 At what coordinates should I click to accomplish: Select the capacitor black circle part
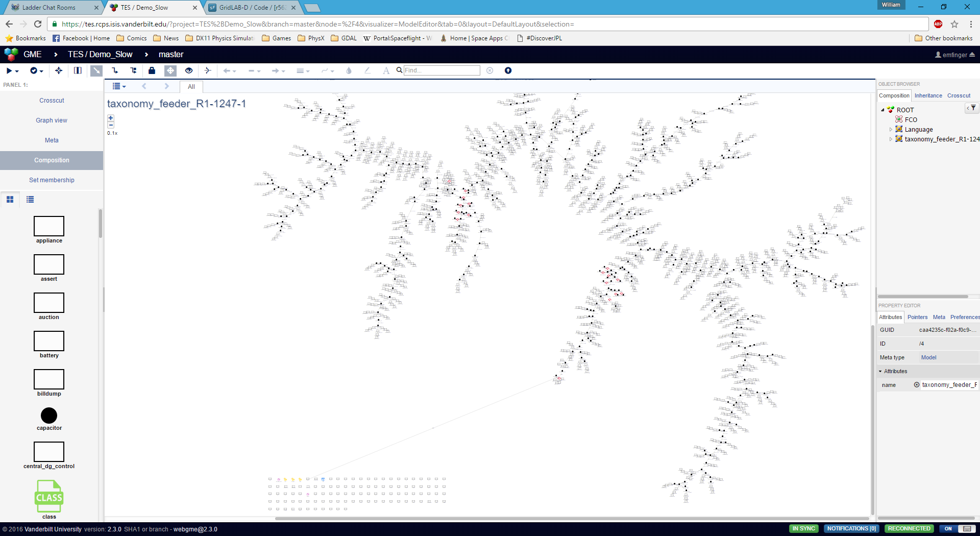point(49,416)
